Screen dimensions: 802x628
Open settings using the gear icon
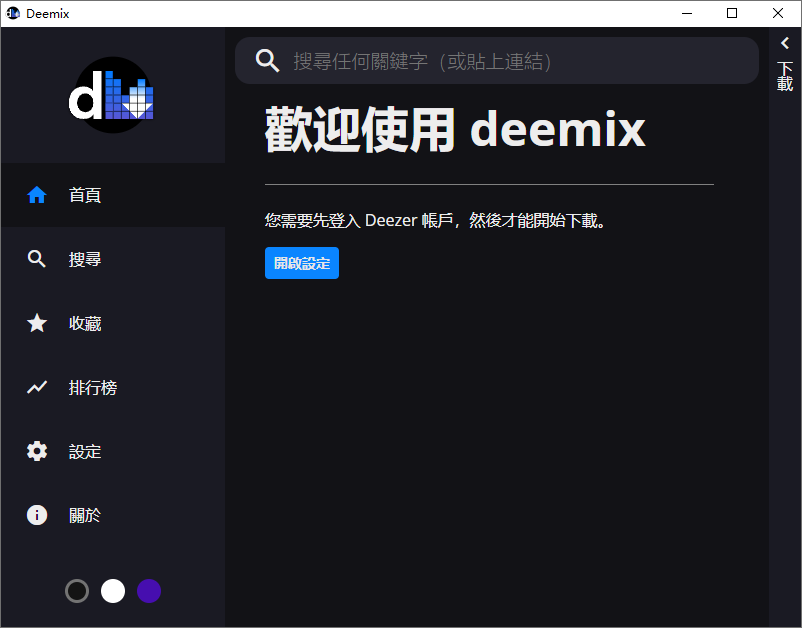[37, 451]
